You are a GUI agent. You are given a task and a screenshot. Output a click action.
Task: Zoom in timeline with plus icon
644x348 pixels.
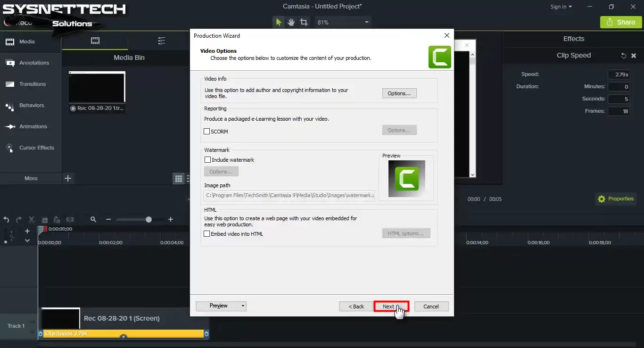(x=171, y=220)
